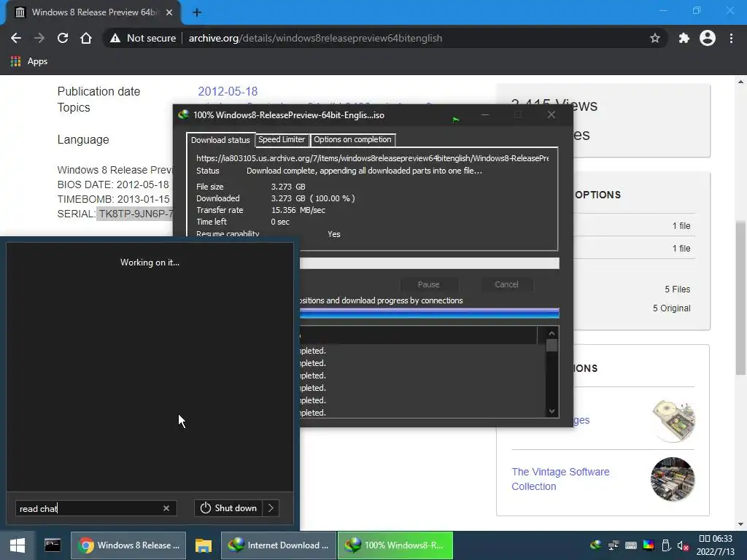Open Chrome profile avatar
The width and height of the screenshot is (747, 560).
tap(708, 38)
